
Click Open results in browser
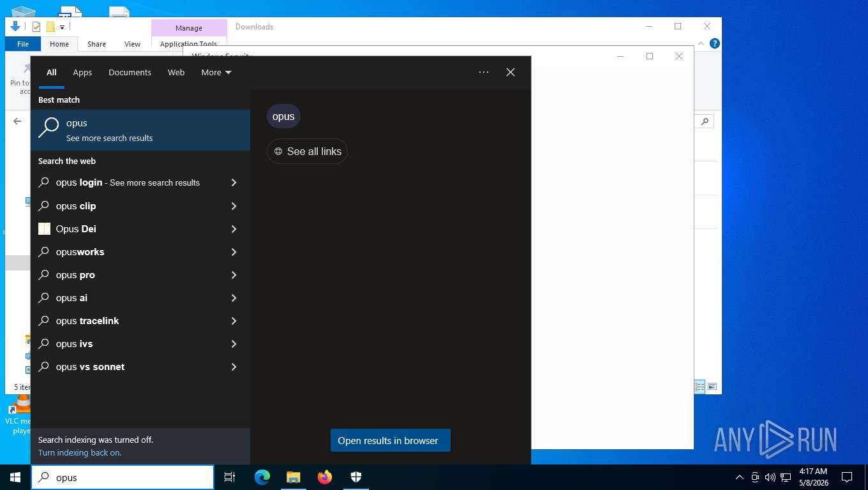[x=391, y=440]
